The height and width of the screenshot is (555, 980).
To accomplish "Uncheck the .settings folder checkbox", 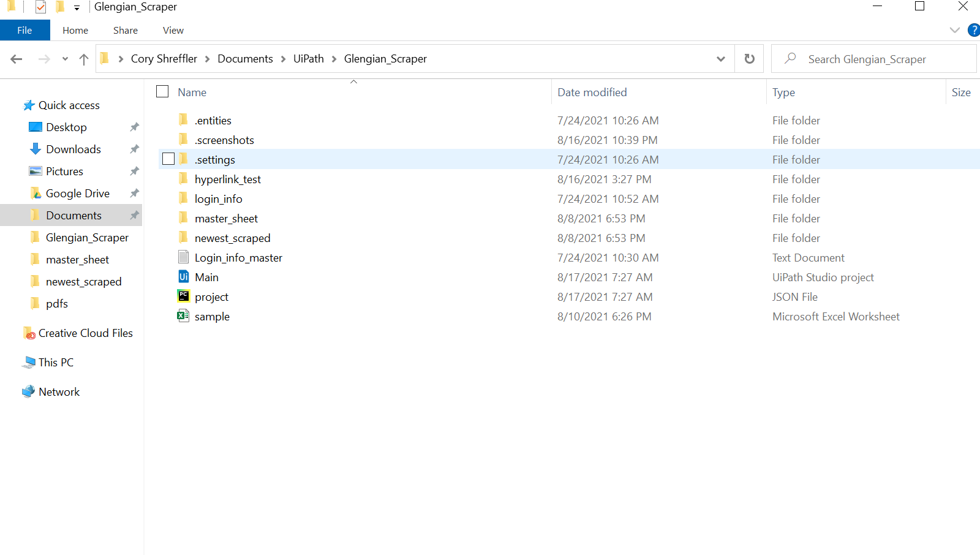I will pyautogui.click(x=167, y=159).
